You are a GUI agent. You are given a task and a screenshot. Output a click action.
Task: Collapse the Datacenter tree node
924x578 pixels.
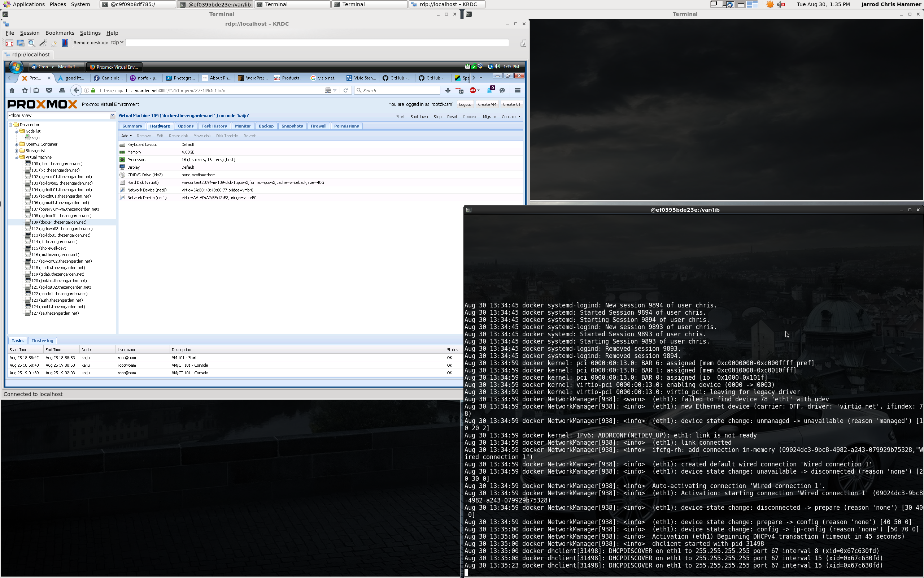pyautogui.click(x=11, y=125)
